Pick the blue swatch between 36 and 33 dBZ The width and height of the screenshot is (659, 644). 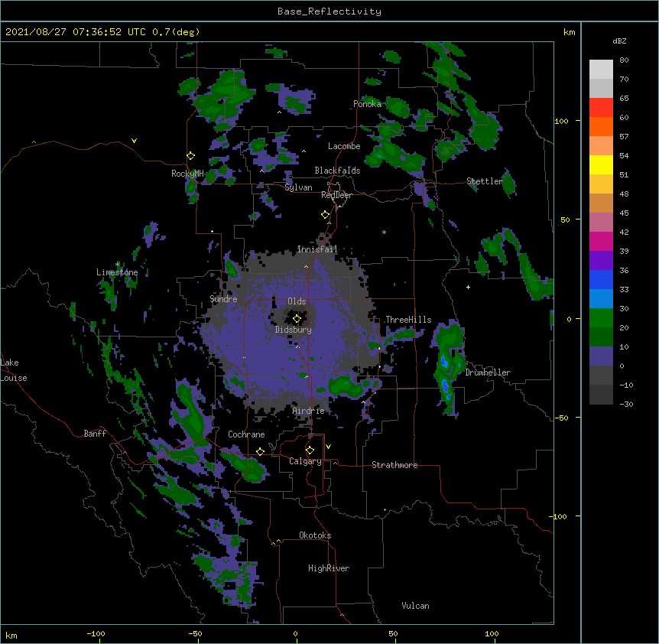coord(601,279)
